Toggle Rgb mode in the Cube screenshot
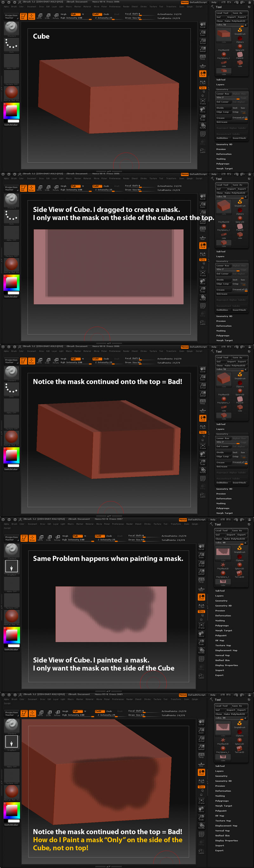 pos(76,14)
